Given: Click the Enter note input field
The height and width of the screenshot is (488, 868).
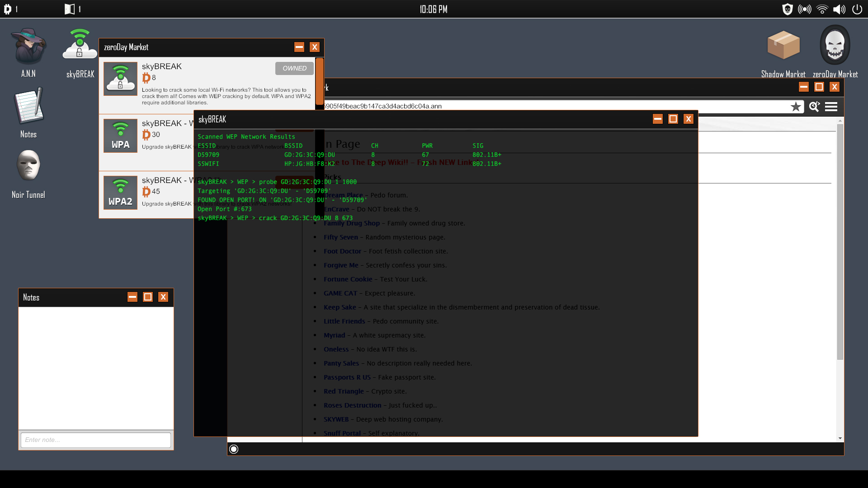Looking at the screenshot, I should [95, 440].
